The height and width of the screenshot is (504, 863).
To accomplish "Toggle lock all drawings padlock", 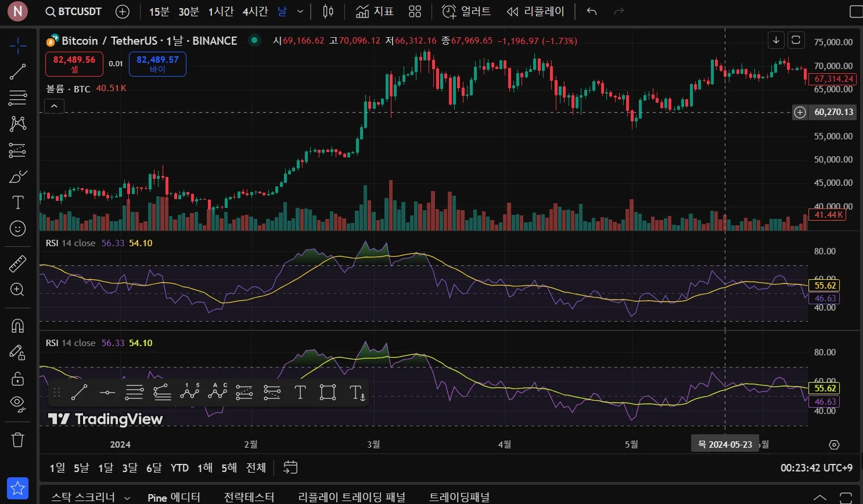I will tap(17, 379).
